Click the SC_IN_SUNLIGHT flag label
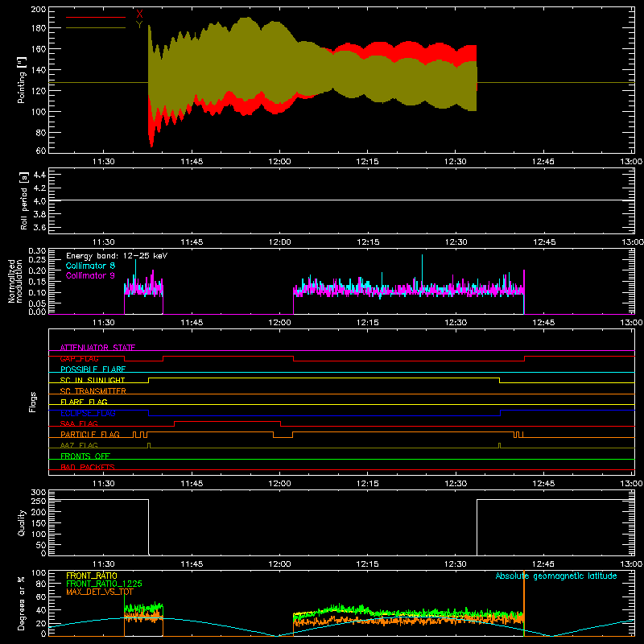This screenshot has width=644, height=644. 93,380
